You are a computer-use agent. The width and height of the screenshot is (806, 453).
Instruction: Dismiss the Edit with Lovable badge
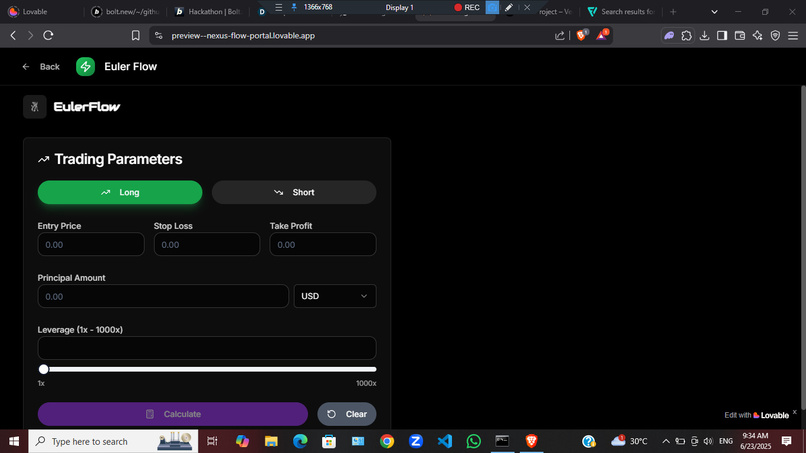[x=795, y=412]
